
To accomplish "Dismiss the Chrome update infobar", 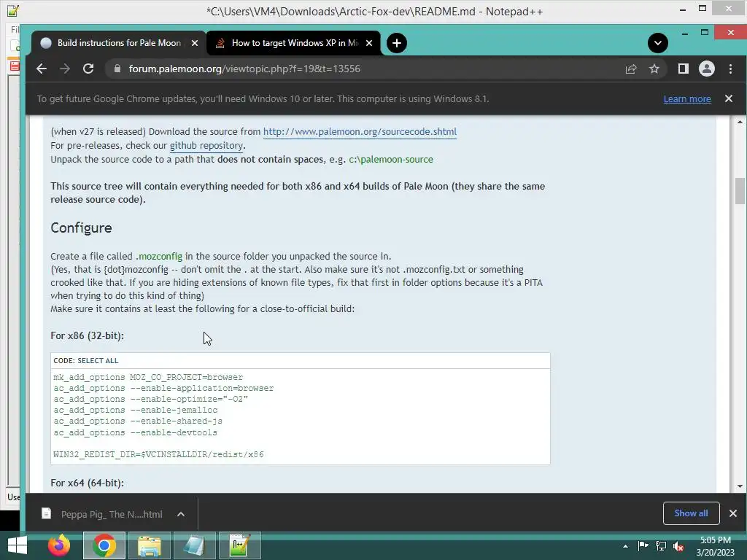I will click(729, 98).
